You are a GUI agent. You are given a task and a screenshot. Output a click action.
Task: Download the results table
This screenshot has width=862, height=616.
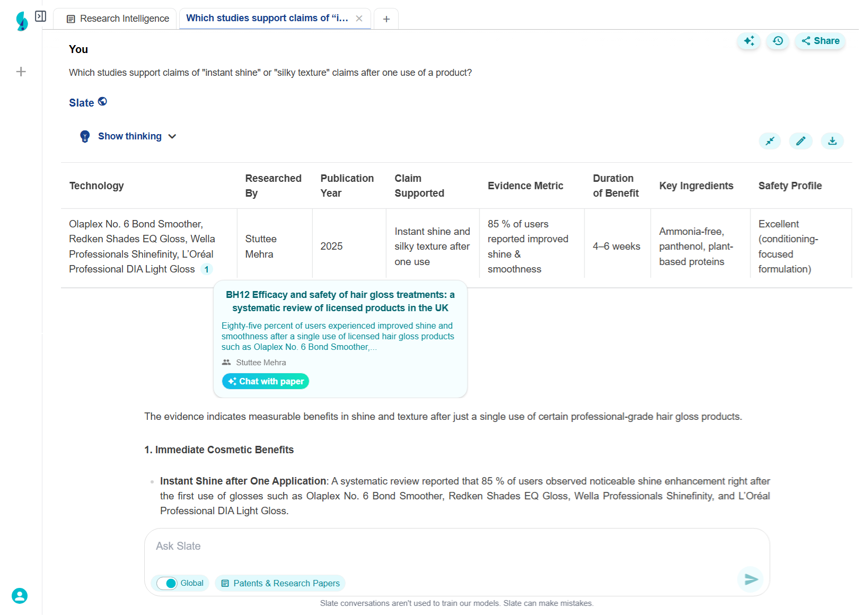coord(832,141)
